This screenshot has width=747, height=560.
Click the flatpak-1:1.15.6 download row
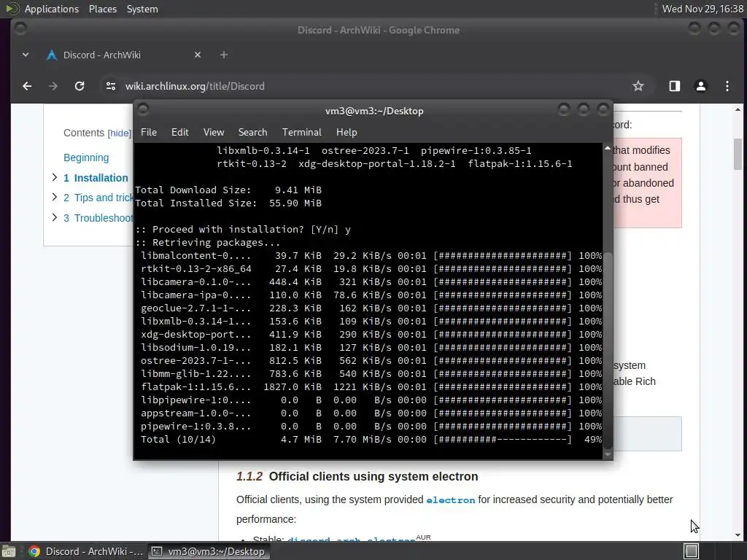coord(371,386)
